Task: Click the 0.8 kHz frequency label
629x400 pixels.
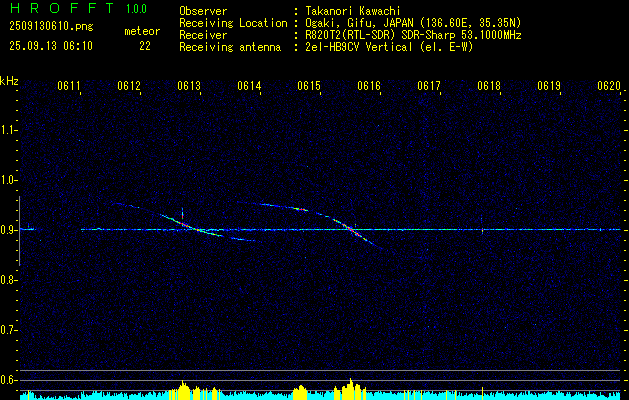Action: [8, 280]
